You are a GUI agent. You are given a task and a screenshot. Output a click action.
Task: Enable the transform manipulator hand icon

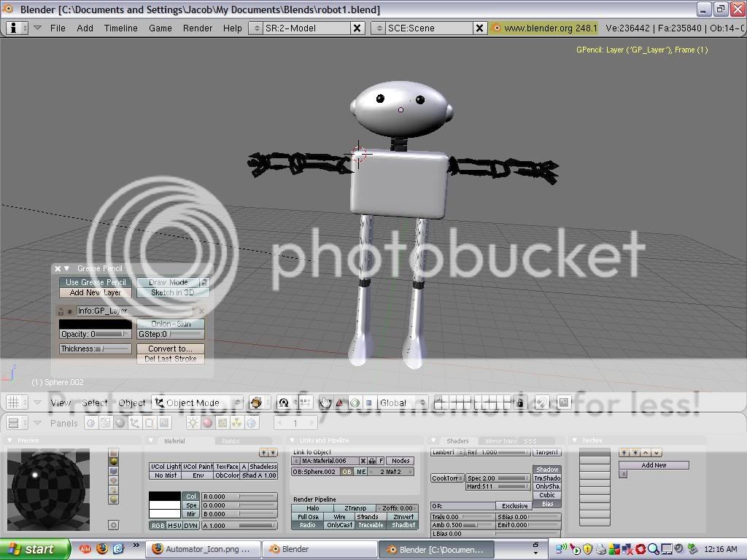click(x=326, y=402)
